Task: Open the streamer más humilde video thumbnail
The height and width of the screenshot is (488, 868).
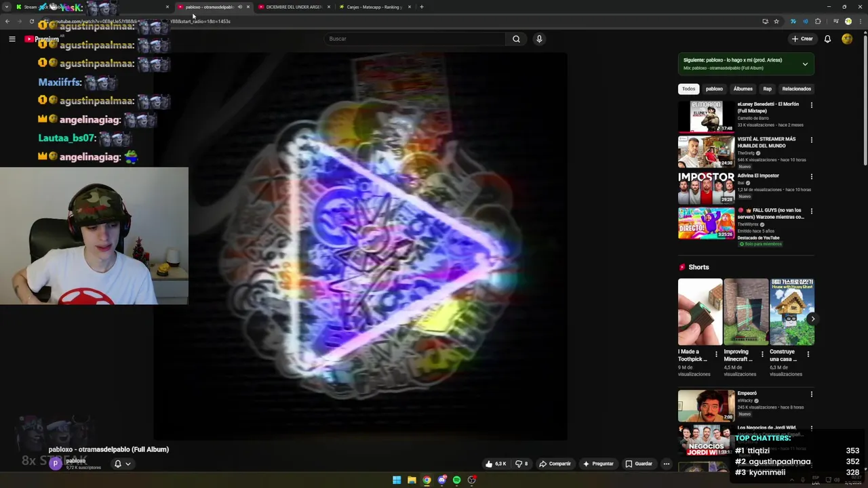Action: [x=706, y=151]
